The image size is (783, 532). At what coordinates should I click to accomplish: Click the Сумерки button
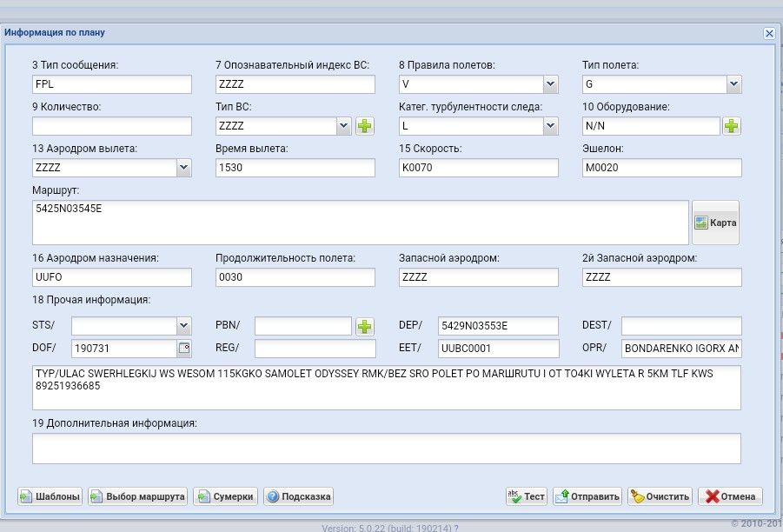(226, 496)
